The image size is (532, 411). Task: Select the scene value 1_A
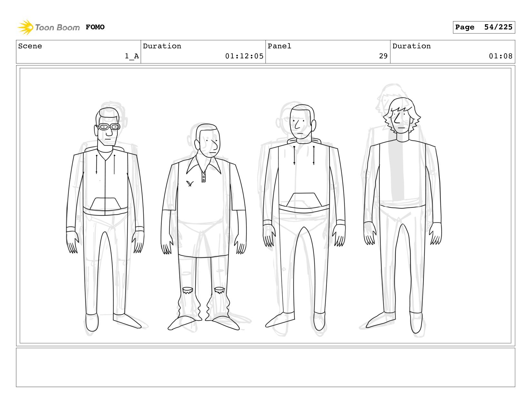132,56
